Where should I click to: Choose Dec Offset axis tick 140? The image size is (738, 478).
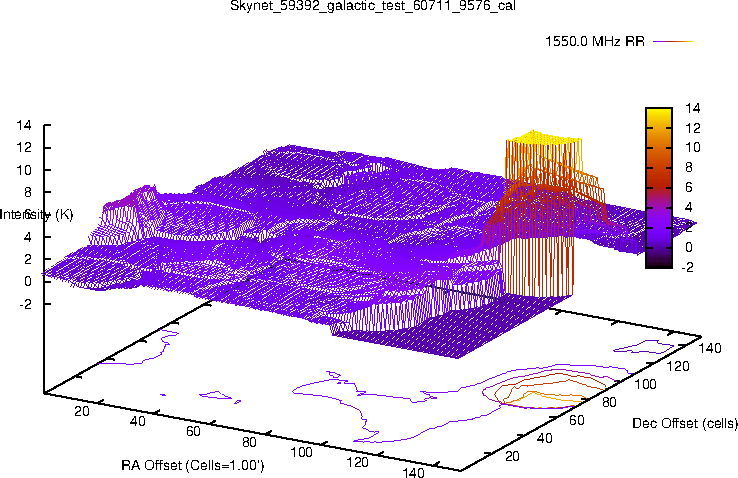pyautogui.click(x=710, y=348)
